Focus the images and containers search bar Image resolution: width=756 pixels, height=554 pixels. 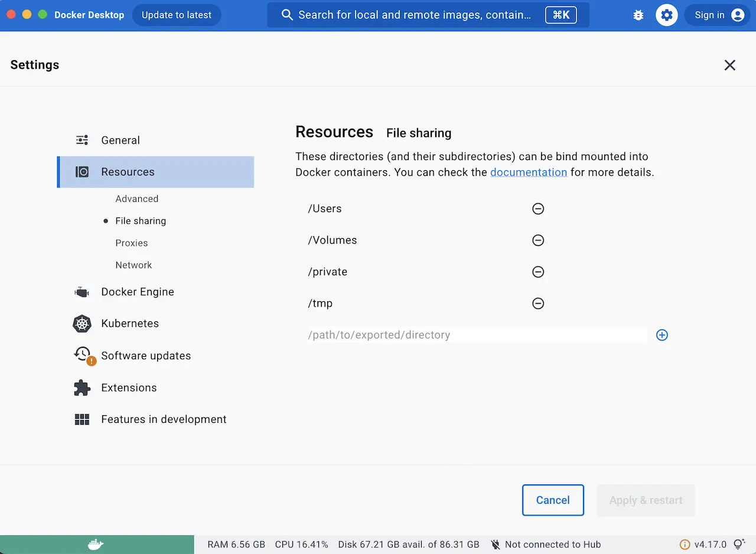click(x=428, y=15)
